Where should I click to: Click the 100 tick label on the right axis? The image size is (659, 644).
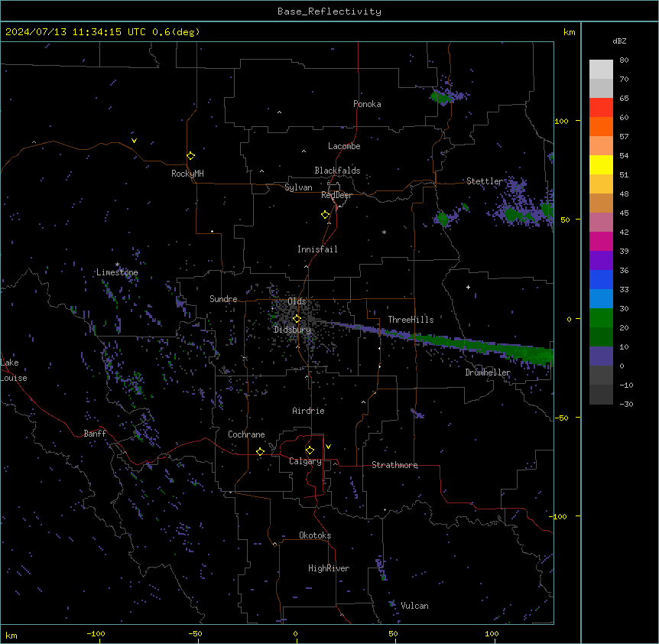tap(561, 121)
